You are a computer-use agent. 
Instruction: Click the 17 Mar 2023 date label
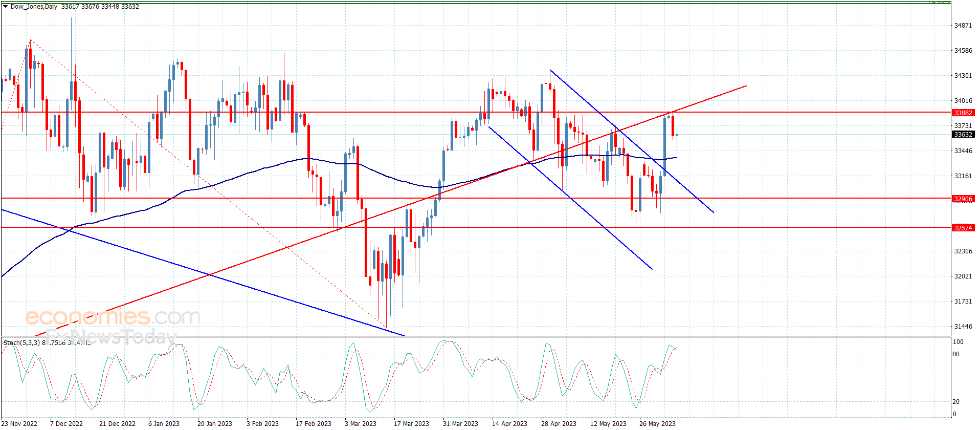[x=411, y=423]
